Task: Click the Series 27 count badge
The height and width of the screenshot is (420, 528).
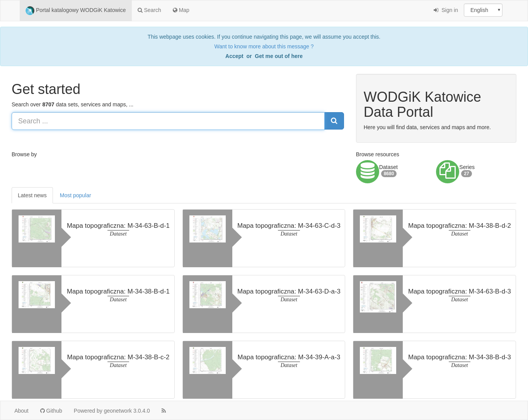Action: tap(467, 174)
